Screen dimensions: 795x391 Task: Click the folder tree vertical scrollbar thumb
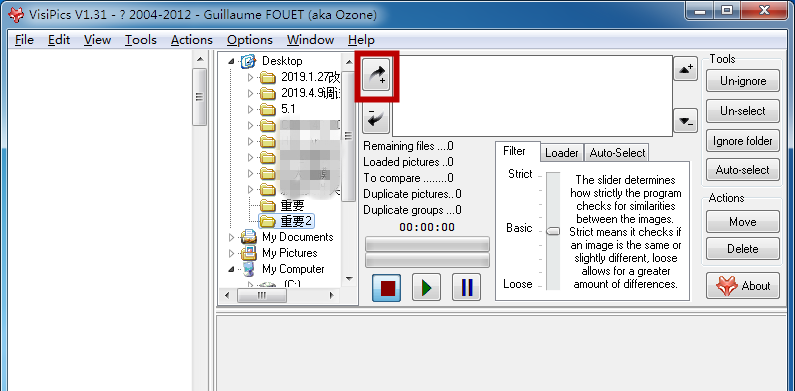tap(348, 136)
